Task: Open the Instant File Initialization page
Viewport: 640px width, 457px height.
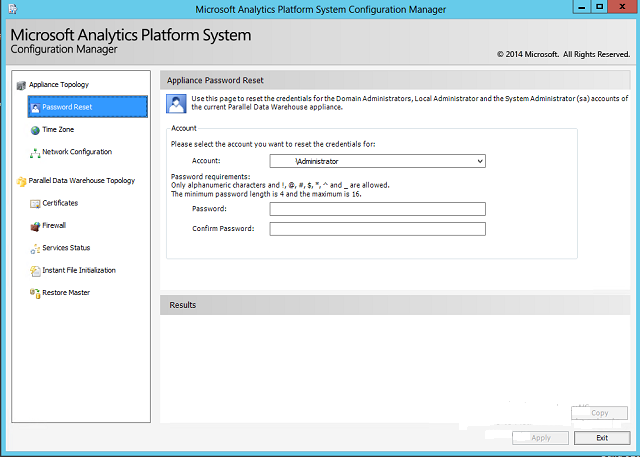Action: pyautogui.click(x=79, y=270)
